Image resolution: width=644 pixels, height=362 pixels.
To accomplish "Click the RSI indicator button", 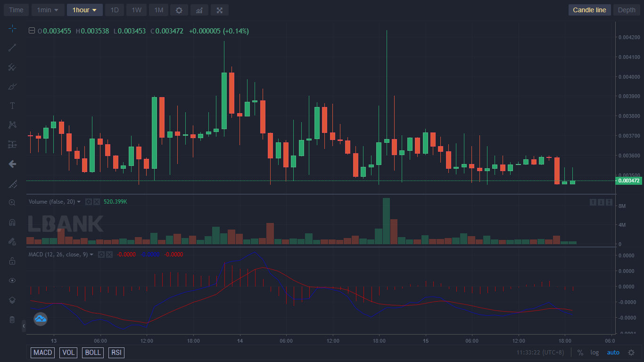I will [116, 353].
